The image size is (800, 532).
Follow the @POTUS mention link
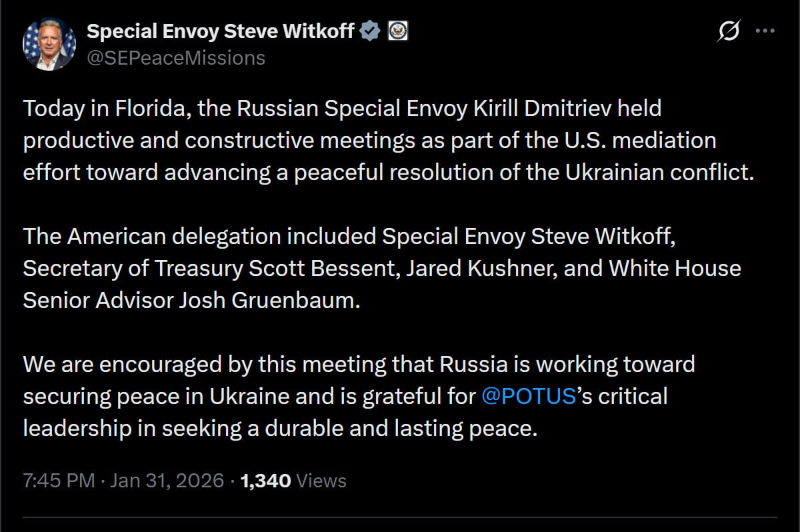click(x=528, y=396)
